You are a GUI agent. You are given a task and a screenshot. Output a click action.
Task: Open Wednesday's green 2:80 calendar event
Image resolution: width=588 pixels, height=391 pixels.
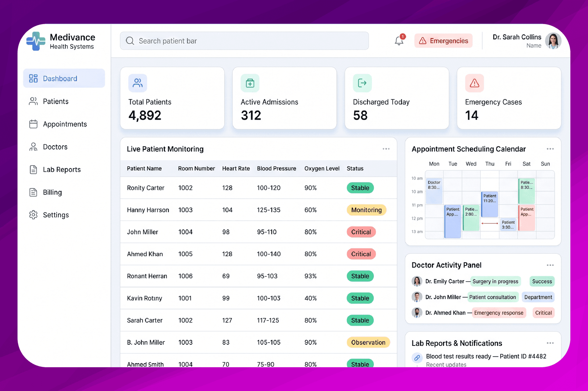[x=472, y=218]
